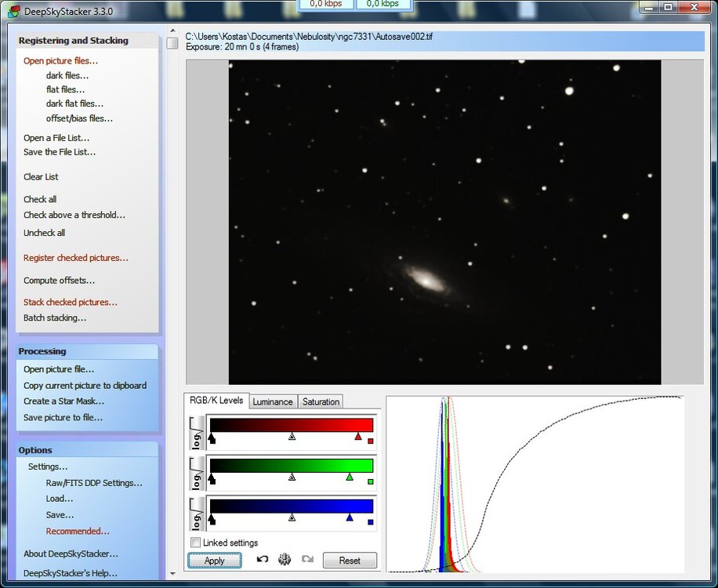Click the small red square channel indicator

(x=370, y=441)
